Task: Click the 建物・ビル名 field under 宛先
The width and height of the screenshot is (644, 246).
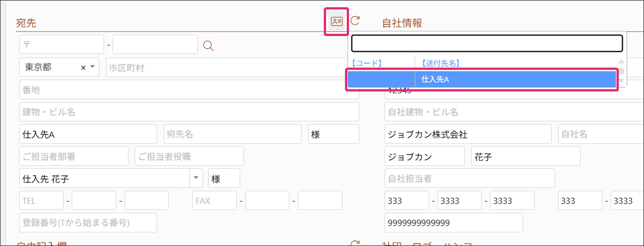Action: 189,112
